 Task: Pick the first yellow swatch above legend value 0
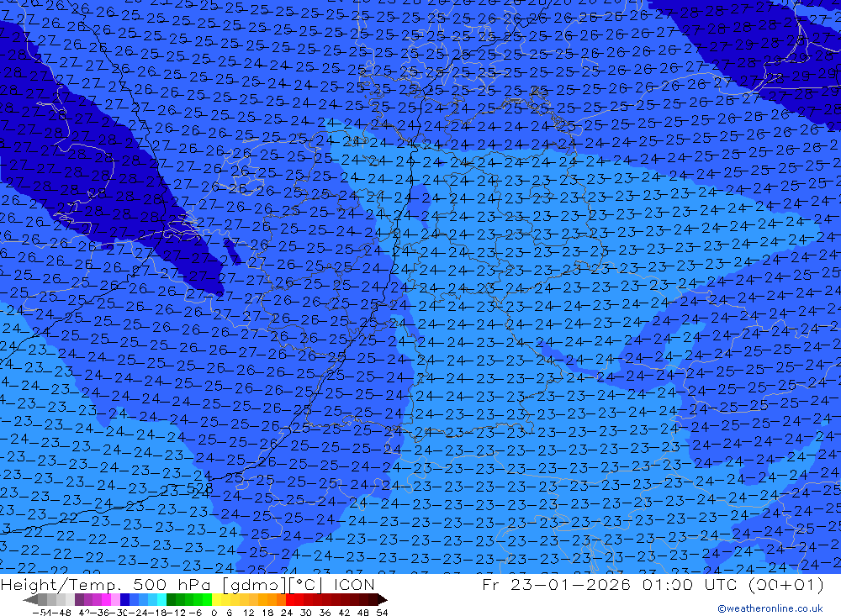point(217,599)
